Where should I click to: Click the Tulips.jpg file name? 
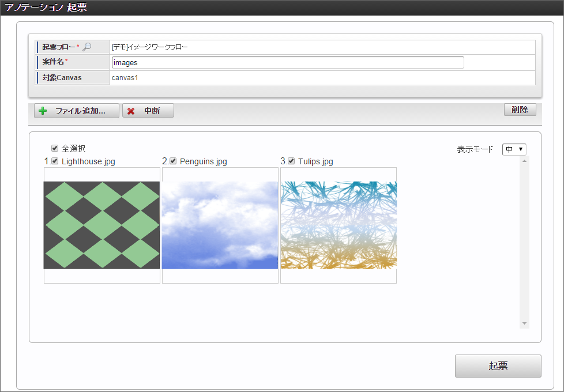pos(315,161)
